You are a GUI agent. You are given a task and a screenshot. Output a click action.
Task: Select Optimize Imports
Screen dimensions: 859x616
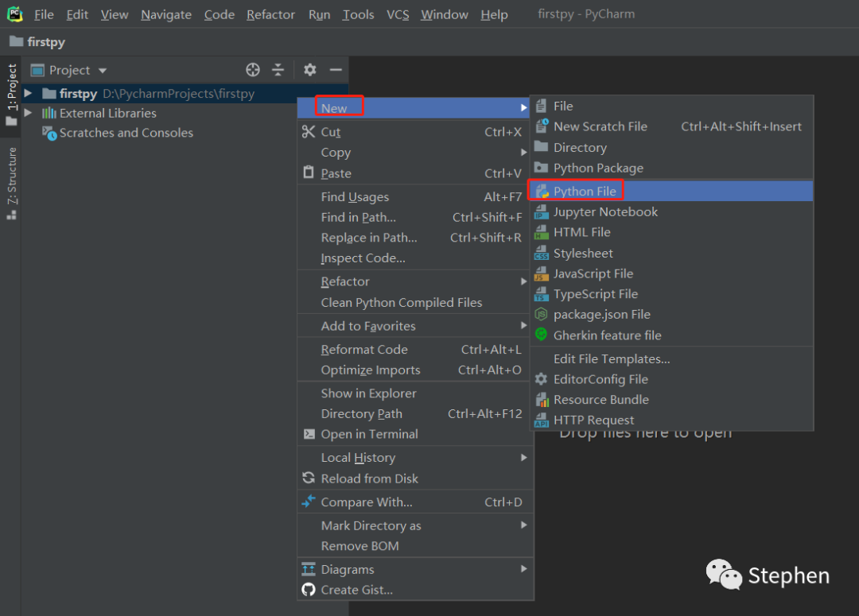(x=415, y=370)
